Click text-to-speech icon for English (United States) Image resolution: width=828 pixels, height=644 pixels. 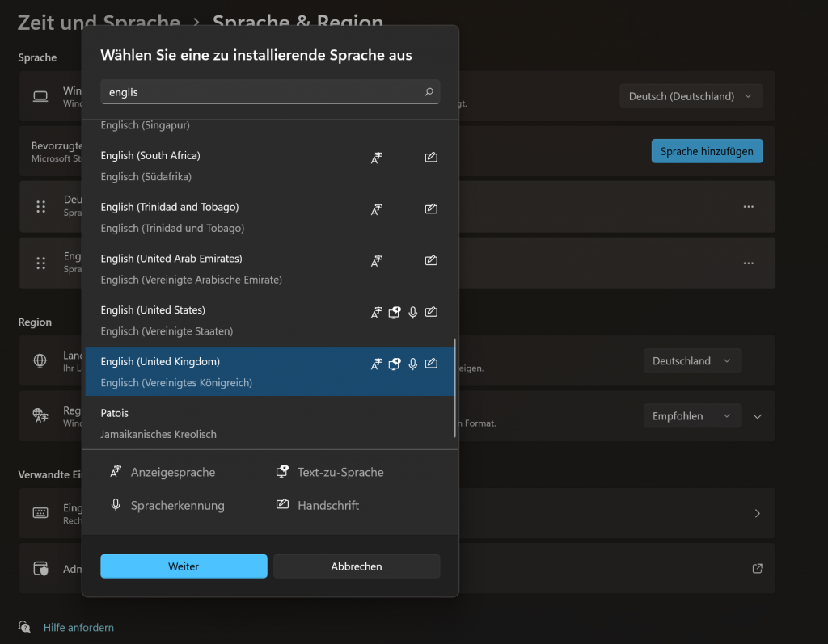coord(395,312)
